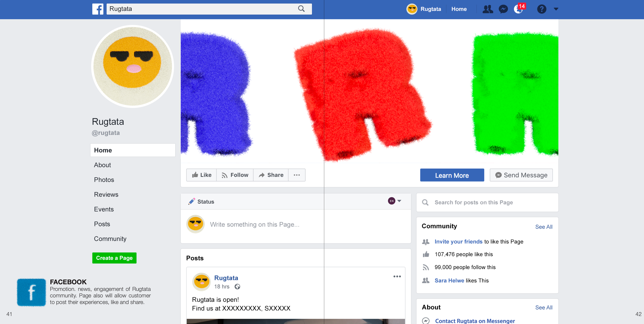Open the large Rugtata profile picture
This screenshot has width=644, height=324.
132,66
